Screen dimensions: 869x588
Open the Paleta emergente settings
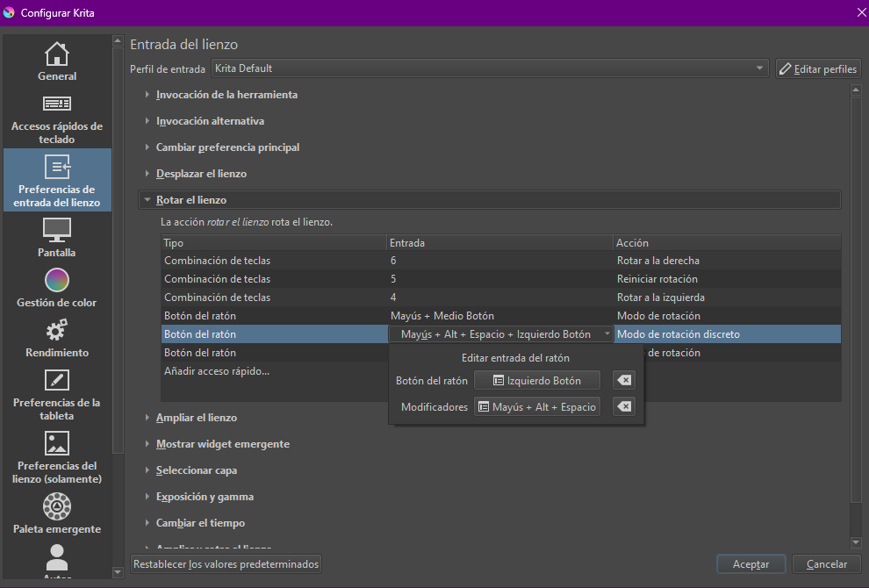[57, 514]
